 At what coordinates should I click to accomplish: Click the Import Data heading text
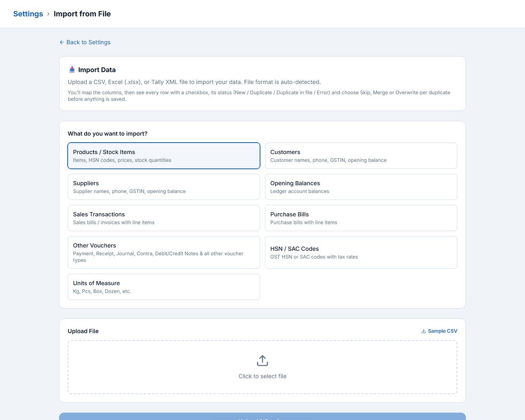(x=97, y=70)
